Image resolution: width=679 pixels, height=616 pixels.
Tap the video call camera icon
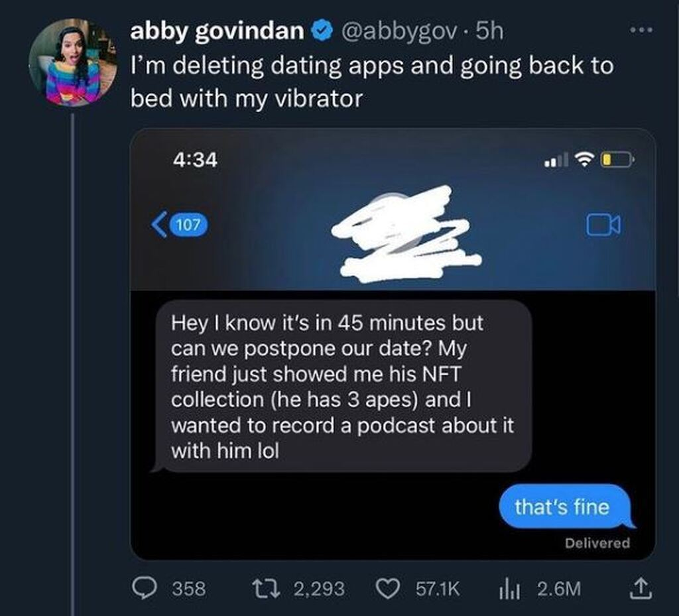click(603, 225)
